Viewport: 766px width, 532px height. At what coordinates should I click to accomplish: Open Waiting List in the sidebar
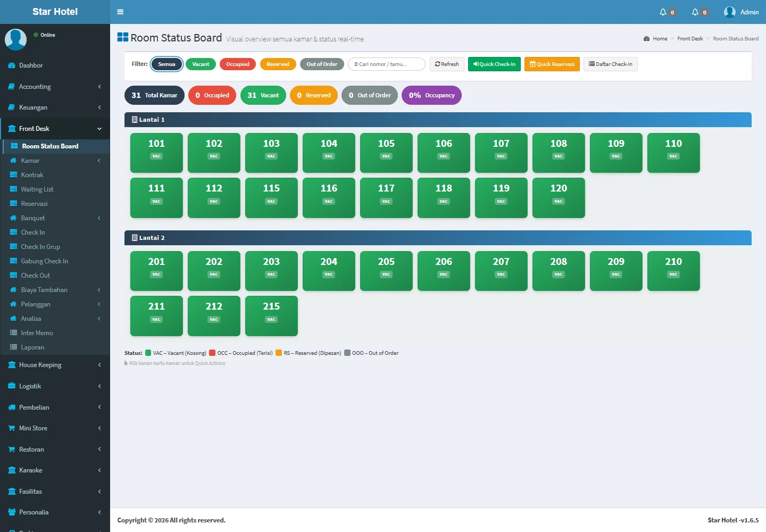click(37, 189)
